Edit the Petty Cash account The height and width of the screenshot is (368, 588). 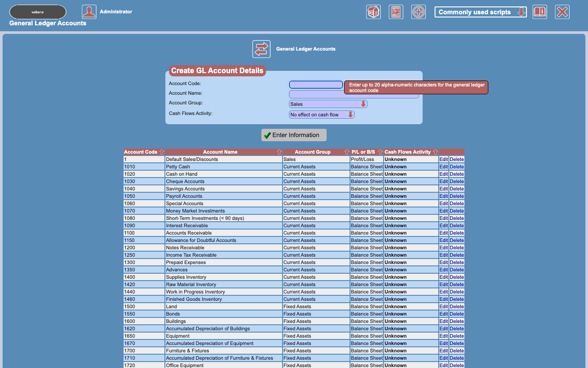coord(443,167)
